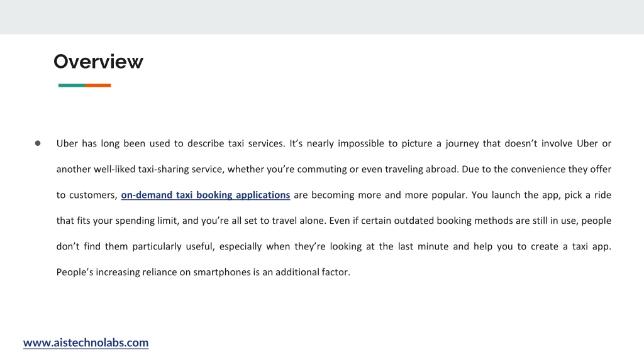The height and width of the screenshot is (362, 644).
Task: Open the on-demand taxi booking applications link
Action: coord(206,195)
